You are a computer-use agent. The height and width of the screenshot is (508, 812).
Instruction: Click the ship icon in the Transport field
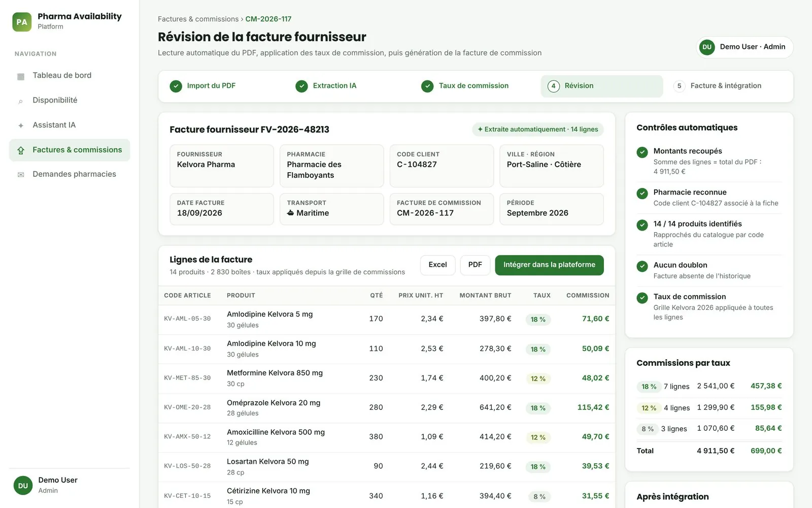290,213
